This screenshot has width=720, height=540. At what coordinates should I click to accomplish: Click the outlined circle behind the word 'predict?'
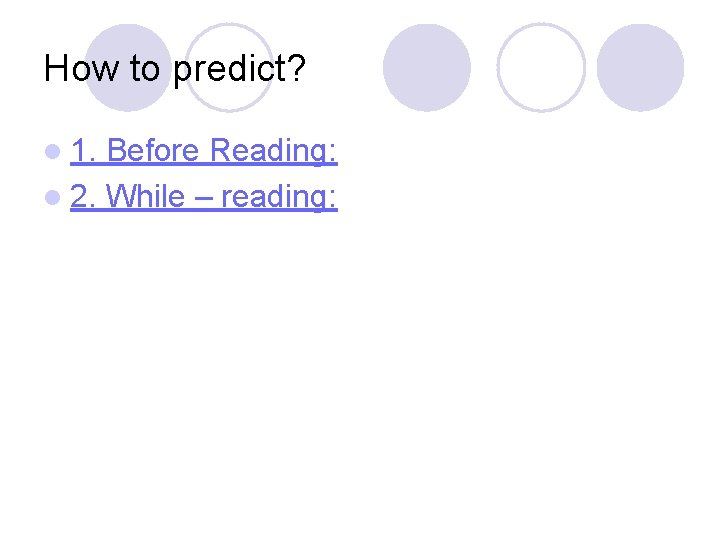click(229, 68)
